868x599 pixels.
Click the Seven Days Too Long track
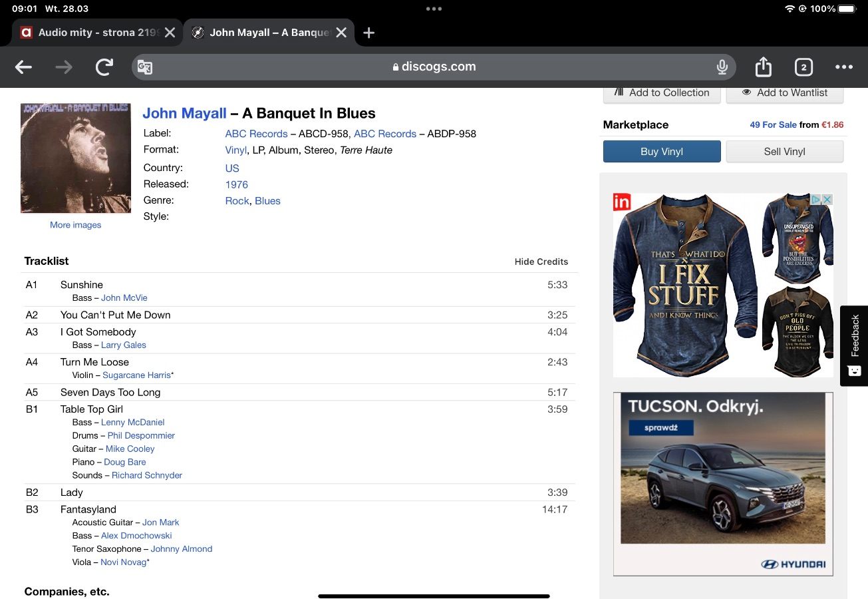(110, 393)
